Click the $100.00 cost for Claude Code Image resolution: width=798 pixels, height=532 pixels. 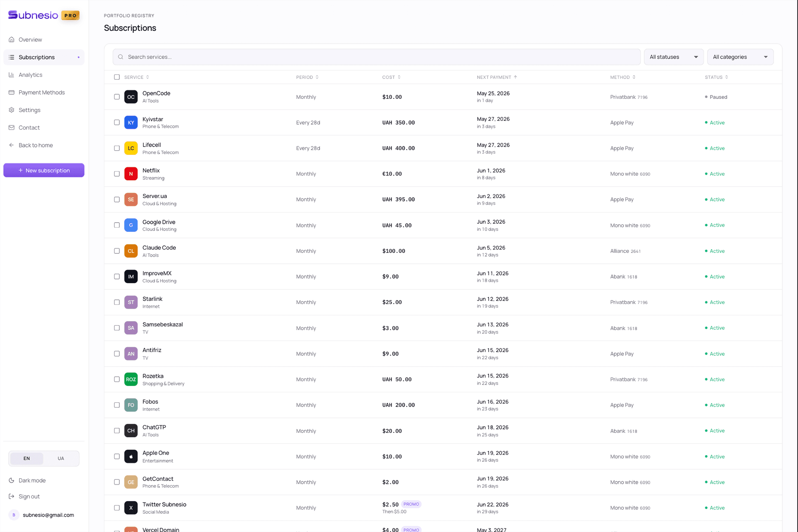(394, 251)
